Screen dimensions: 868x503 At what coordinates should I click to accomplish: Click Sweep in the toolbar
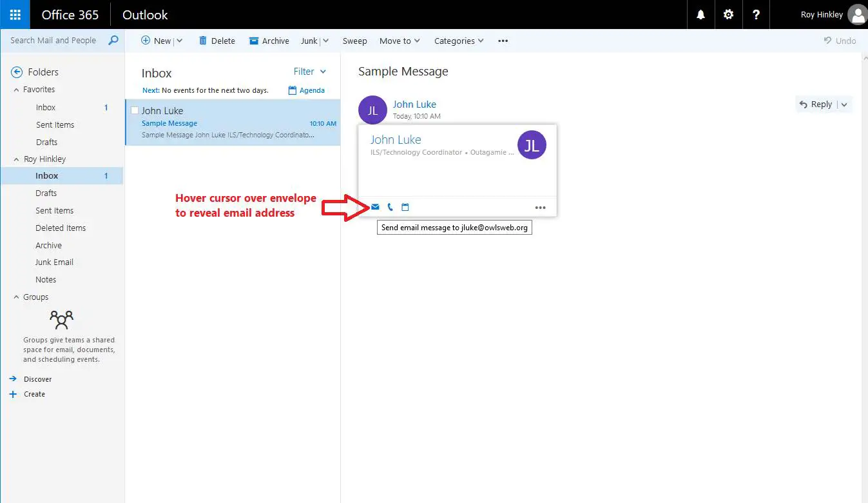pos(354,41)
